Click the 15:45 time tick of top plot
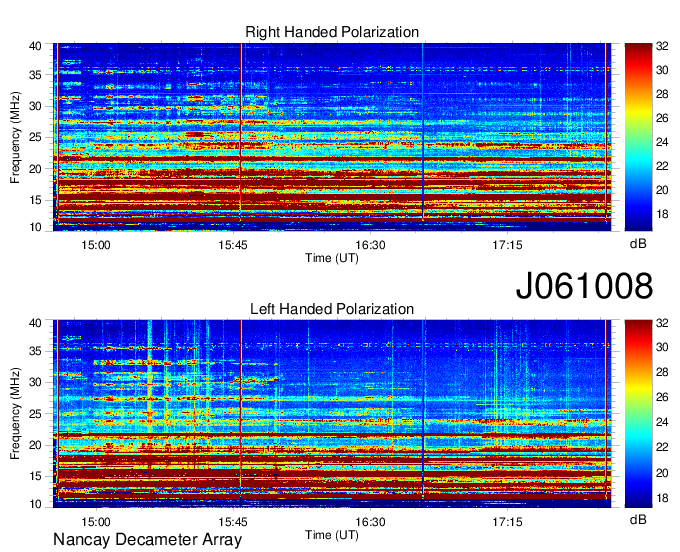Viewport: 680px width, 552px height. coord(233,245)
